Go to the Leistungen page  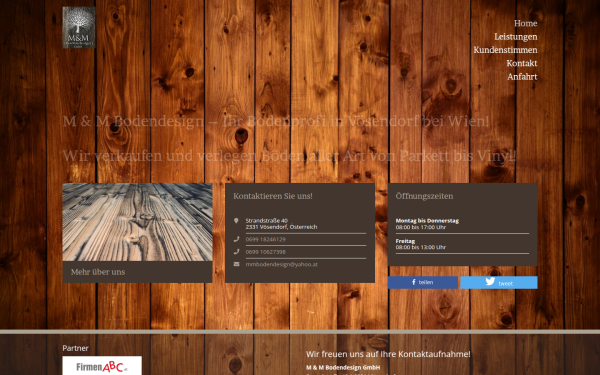tap(515, 37)
